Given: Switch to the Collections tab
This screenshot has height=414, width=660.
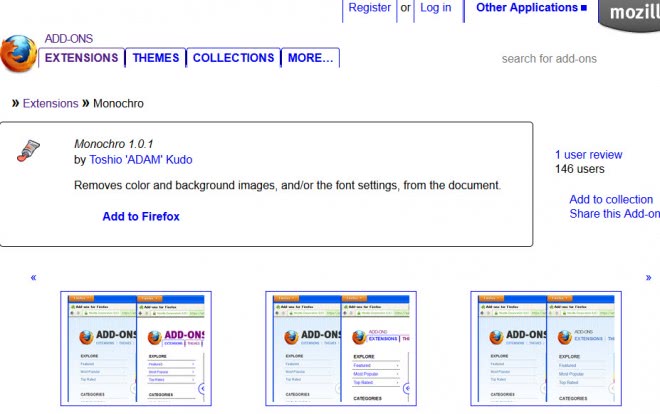Looking at the screenshot, I should [x=233, y=58].
